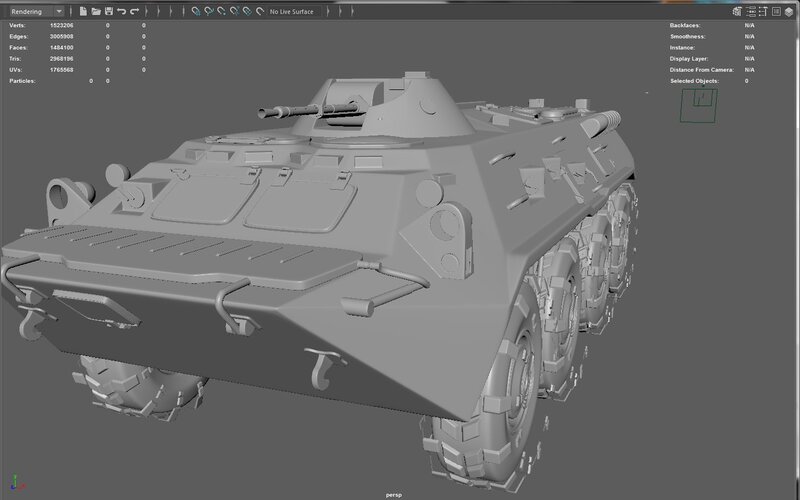Toggle Snap to Points magnet icon

coord(222,11)
